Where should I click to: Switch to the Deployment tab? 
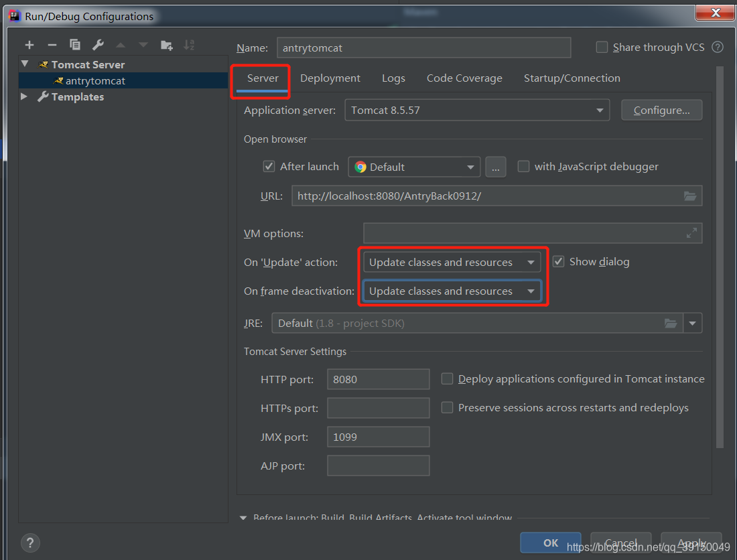(330, 78)
